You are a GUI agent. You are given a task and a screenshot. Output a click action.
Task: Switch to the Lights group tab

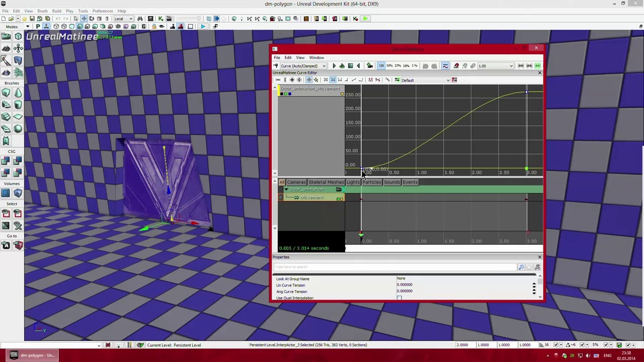[x=353, y=182]
